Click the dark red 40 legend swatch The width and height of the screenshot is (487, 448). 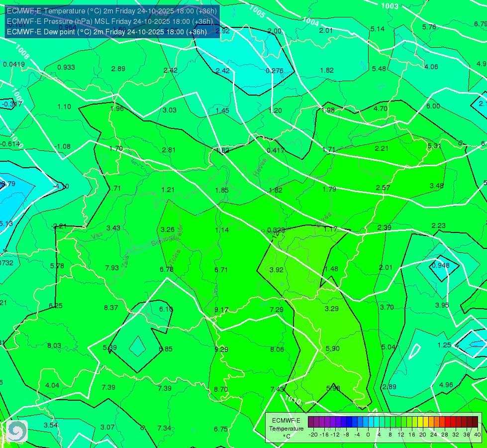tap(475, 422)
